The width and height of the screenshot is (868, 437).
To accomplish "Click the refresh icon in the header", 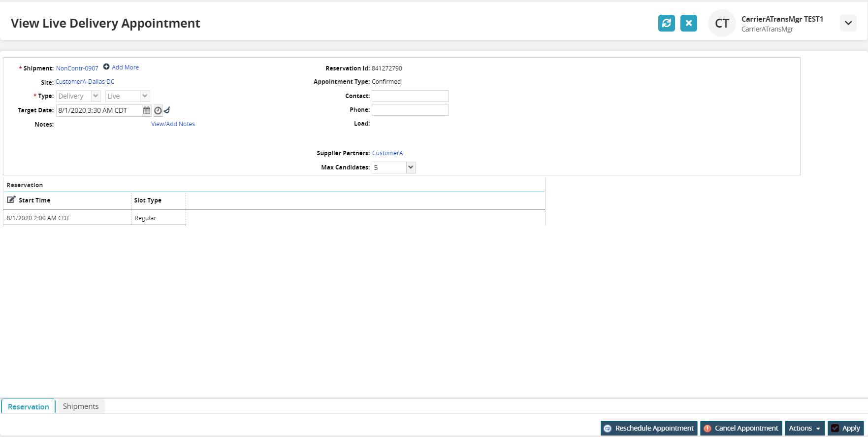I will pos(667,23).
